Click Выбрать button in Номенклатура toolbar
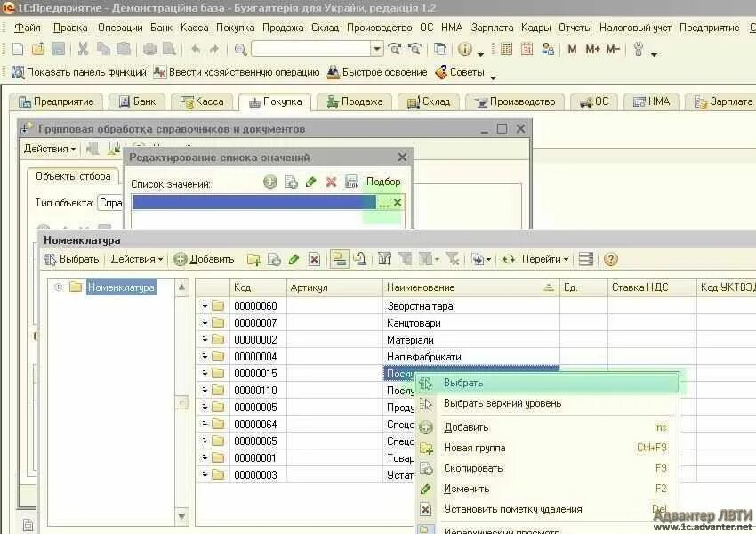The height and width of the screenshot is (534, 756). coord(71,260)
